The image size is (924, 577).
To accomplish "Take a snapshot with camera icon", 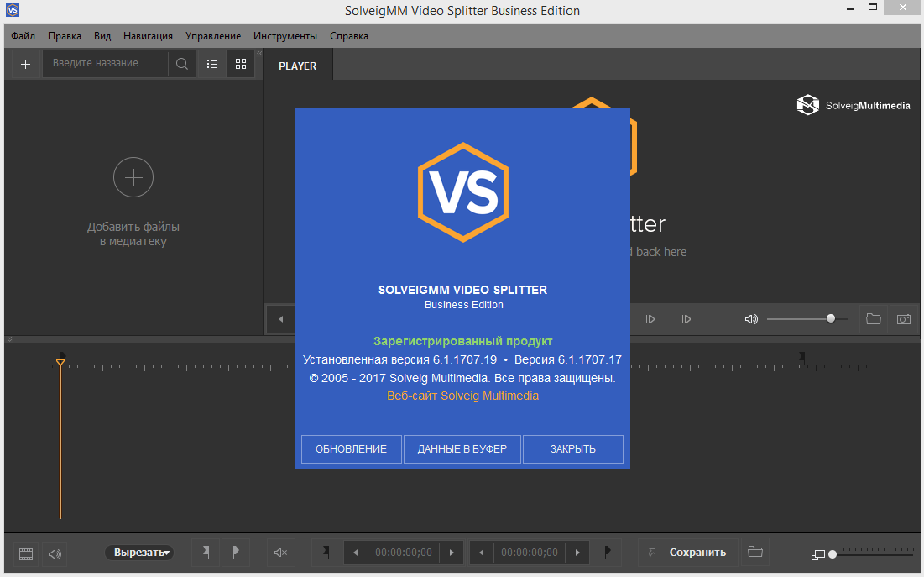I will click(903, 319).
